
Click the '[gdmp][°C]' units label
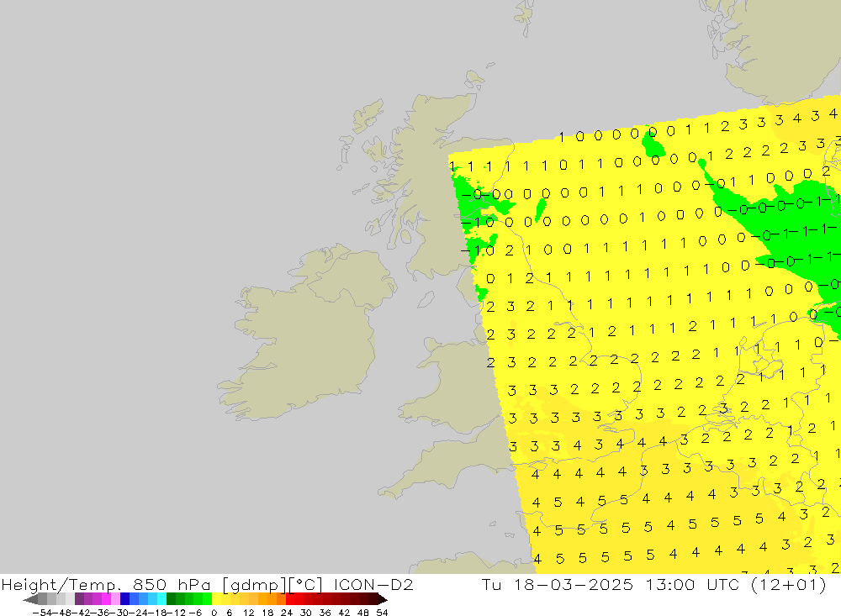272,584
